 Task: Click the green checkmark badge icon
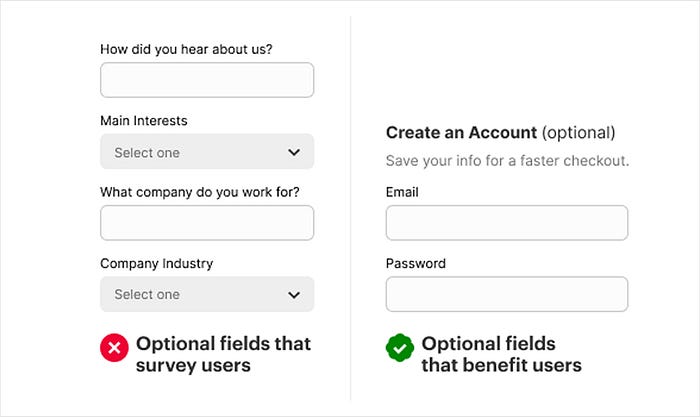[400, 348]
